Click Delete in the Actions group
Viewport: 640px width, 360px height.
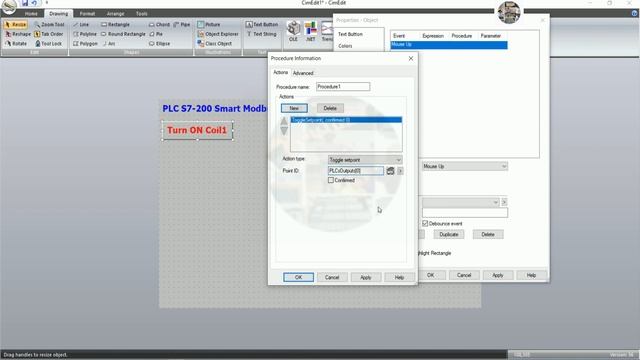[x=330, y=108]
